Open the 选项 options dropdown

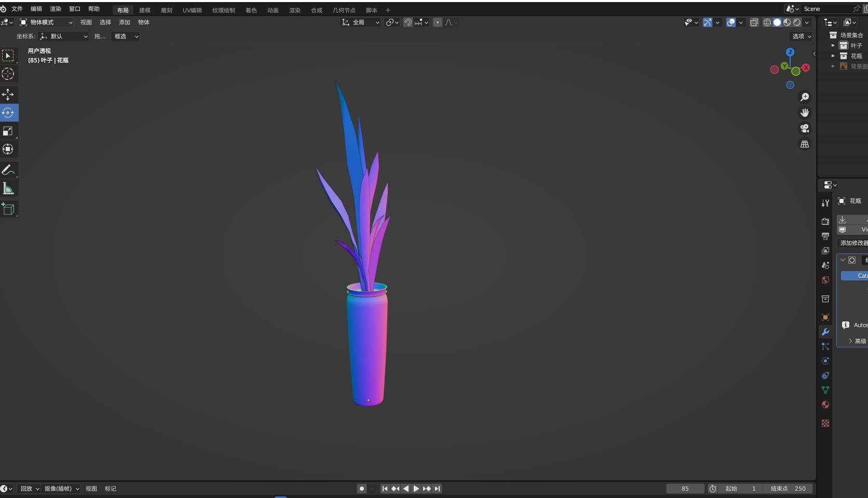pos(802,36)
